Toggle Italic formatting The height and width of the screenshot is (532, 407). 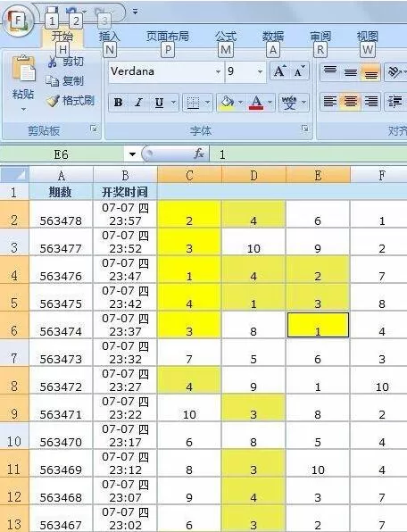[x=138, y=102]
